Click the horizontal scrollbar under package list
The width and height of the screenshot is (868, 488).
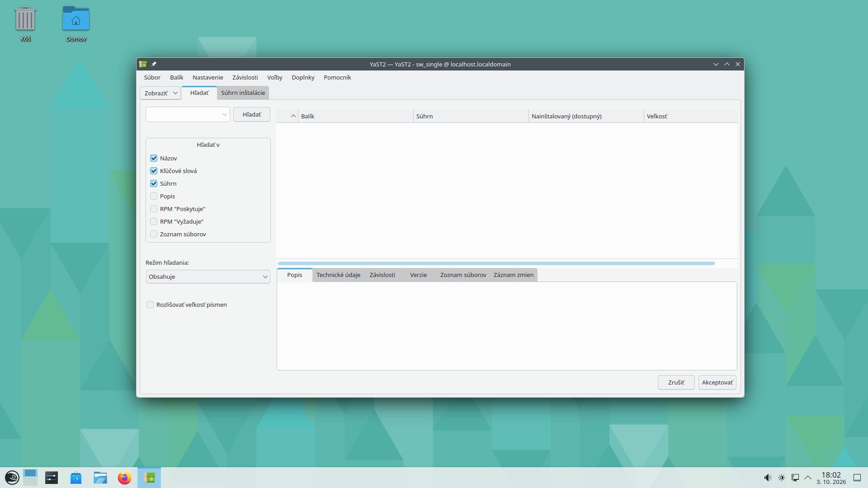[x=496, y=263]
